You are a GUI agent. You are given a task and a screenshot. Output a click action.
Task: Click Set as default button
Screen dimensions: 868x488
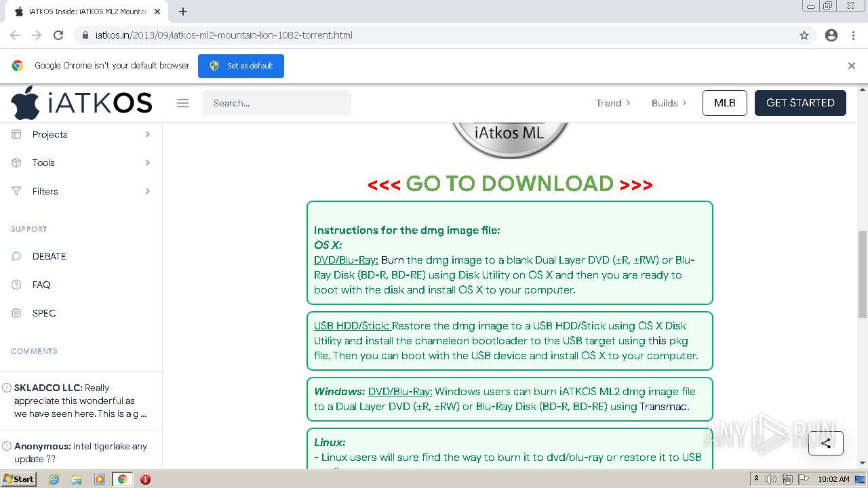[241, 66]
